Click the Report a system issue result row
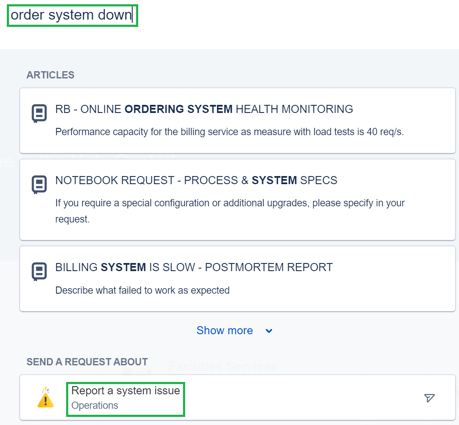This screenshot has width=459, height=425. tap(237, 397)
